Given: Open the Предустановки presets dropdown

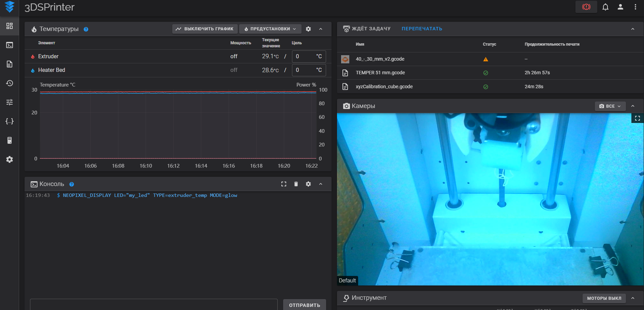Looking at the screenshot, I should click(270, 29).
